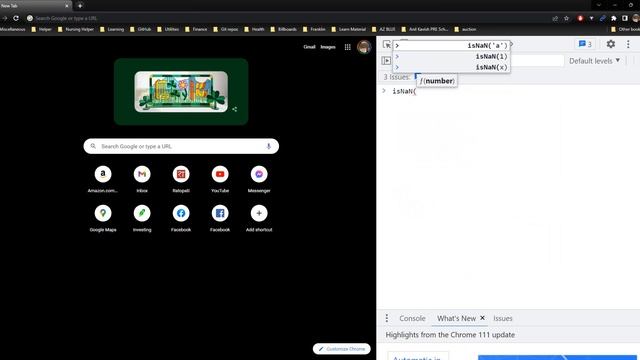Close the New Tab browser tab
The image size is (640, 360).
[x=67, y=6]
